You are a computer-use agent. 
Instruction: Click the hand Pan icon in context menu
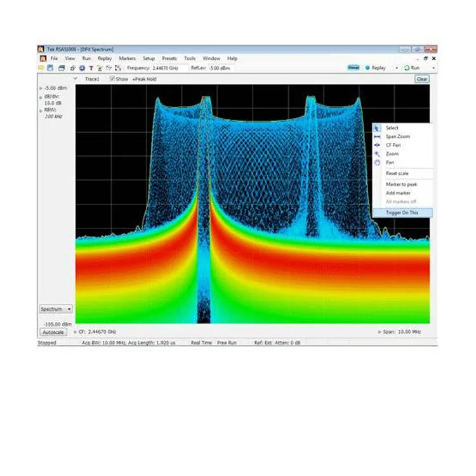pyautogui.click(x=377, y=162)
